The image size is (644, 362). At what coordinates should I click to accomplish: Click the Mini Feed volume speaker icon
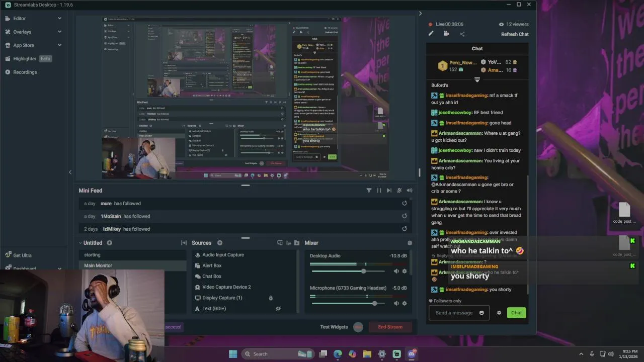pyautogui.click(x=409, y=191)
